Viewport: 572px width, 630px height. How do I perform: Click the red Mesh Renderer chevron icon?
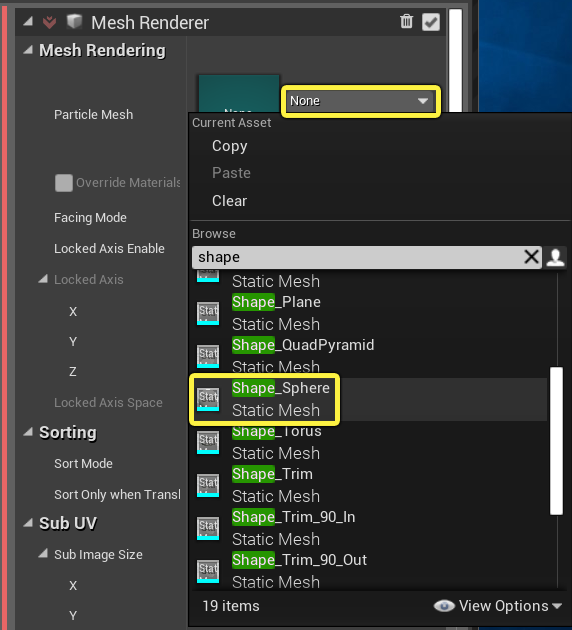49,22
